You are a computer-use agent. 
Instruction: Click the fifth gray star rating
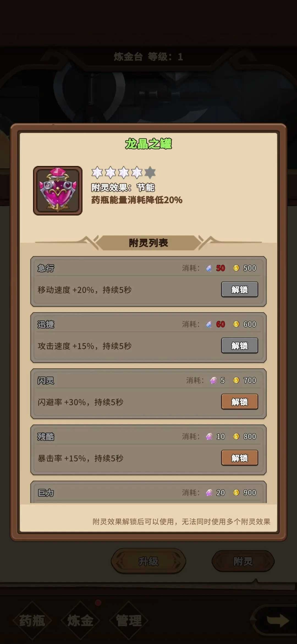[150, 173]
